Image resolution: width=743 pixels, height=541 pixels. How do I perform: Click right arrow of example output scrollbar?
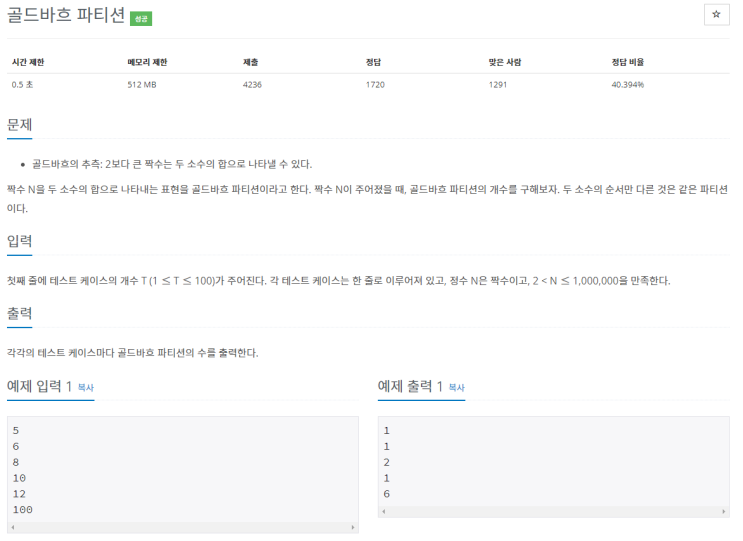(724, 512)
